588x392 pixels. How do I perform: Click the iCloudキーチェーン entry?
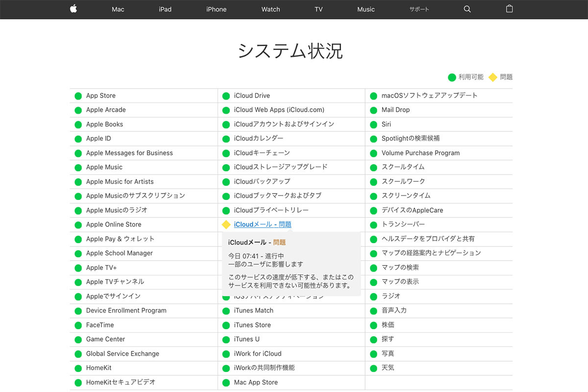262,153
